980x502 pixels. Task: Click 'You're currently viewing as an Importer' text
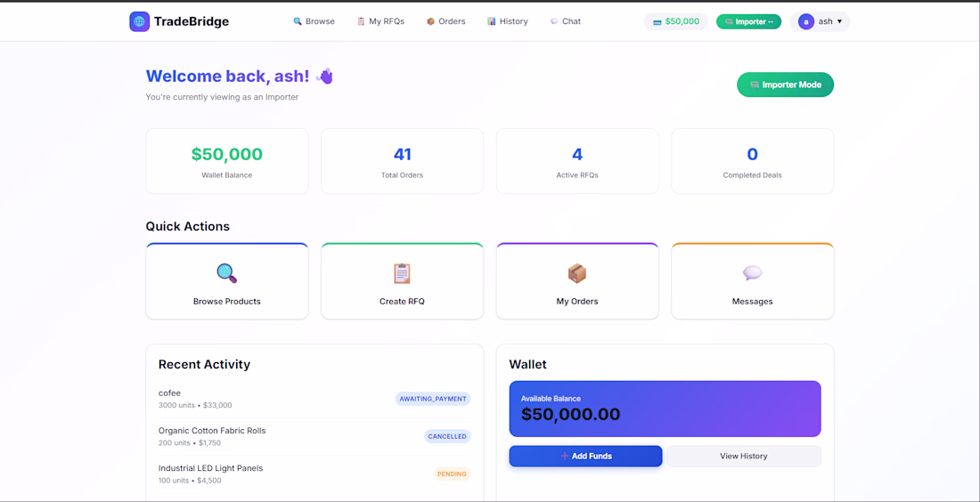(x=222, y=97)
